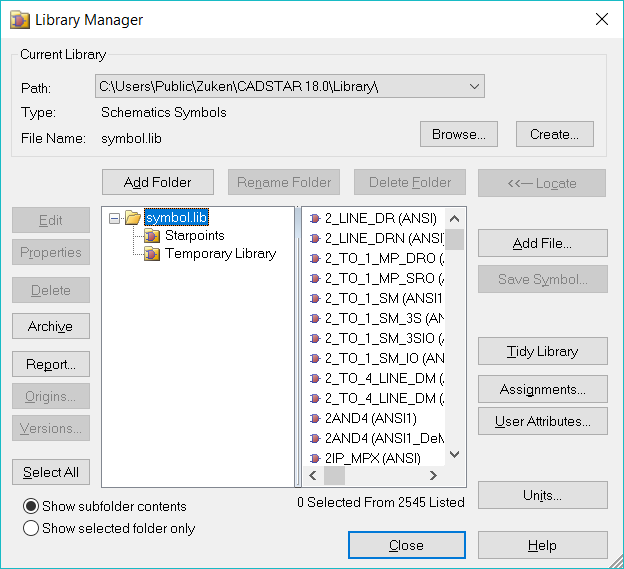Click the symbol icon beside 2_TO_1_MP_DRO
Viewport: 624px width, 569px height.
coord(315,258)
